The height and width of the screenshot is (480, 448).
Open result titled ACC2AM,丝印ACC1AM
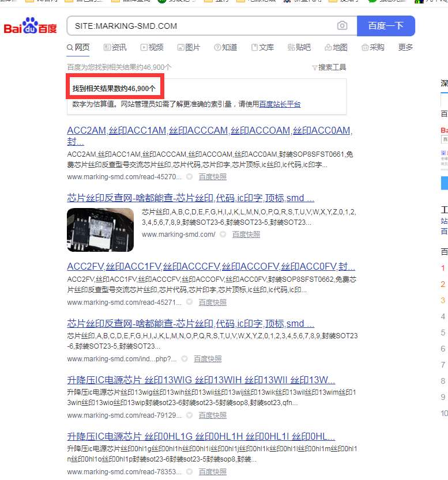(x=210, y=136)
